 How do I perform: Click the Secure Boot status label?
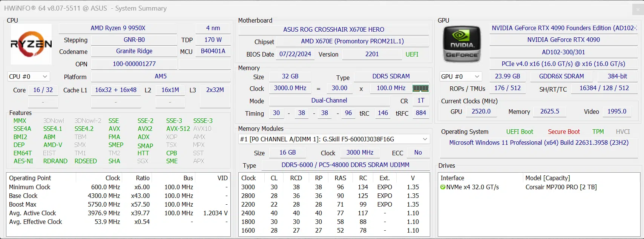tap(564, 132)
